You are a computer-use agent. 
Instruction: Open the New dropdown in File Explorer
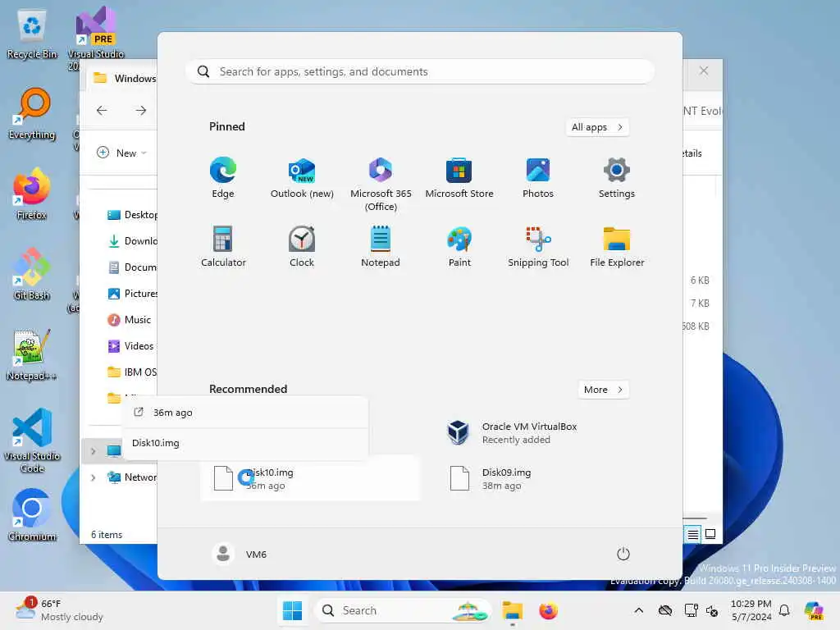122,153
